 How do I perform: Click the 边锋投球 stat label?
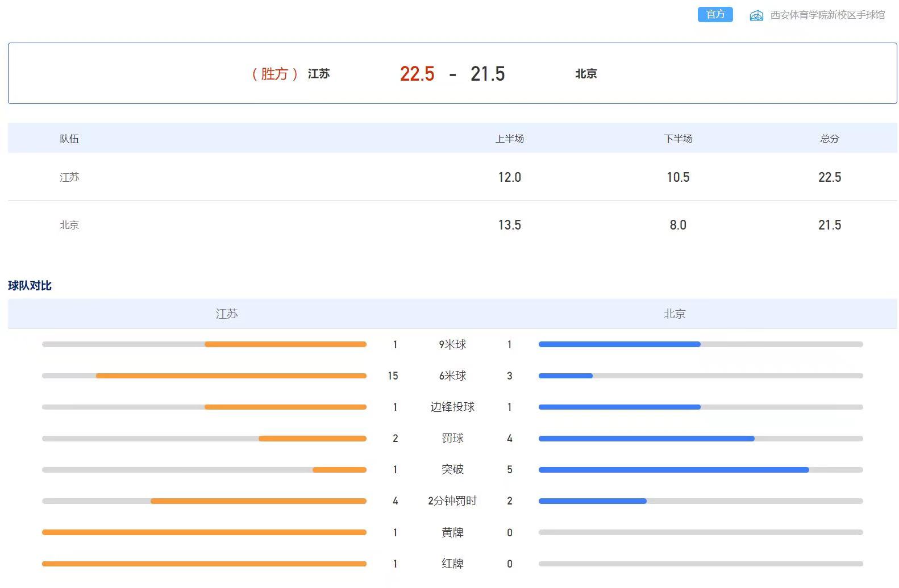click(452, 407)
